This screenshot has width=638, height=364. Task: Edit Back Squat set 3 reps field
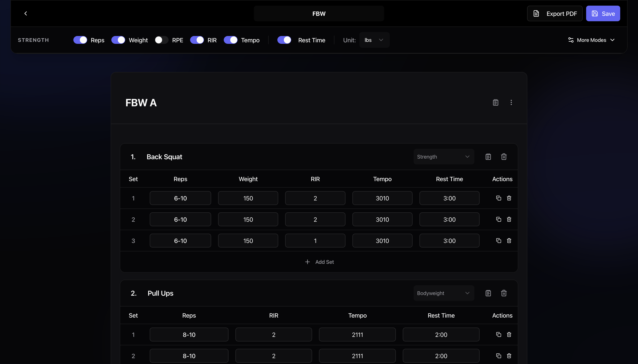[180, 241]
